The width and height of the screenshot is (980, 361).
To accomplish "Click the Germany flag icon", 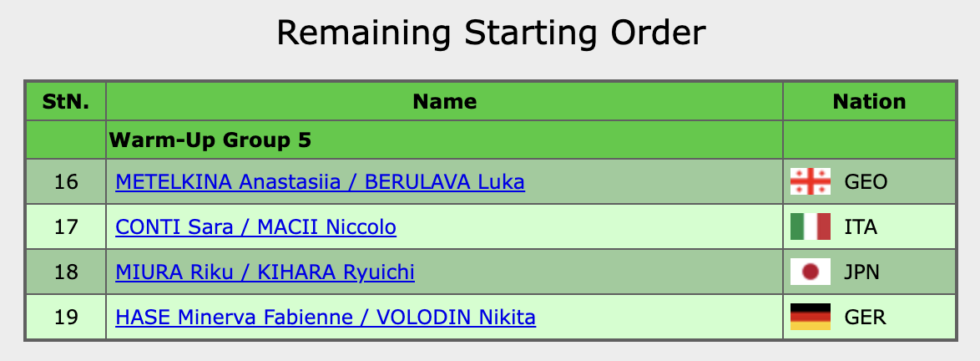I will tap(810, 317).
